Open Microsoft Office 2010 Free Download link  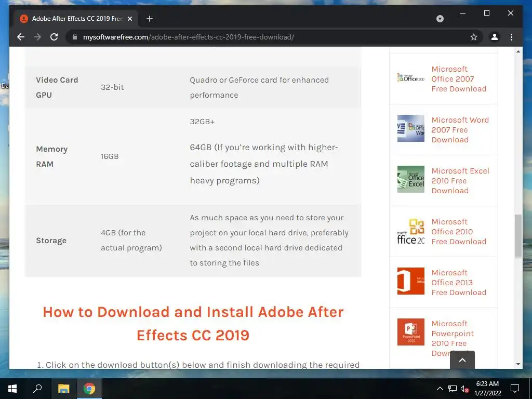[459, 231]
